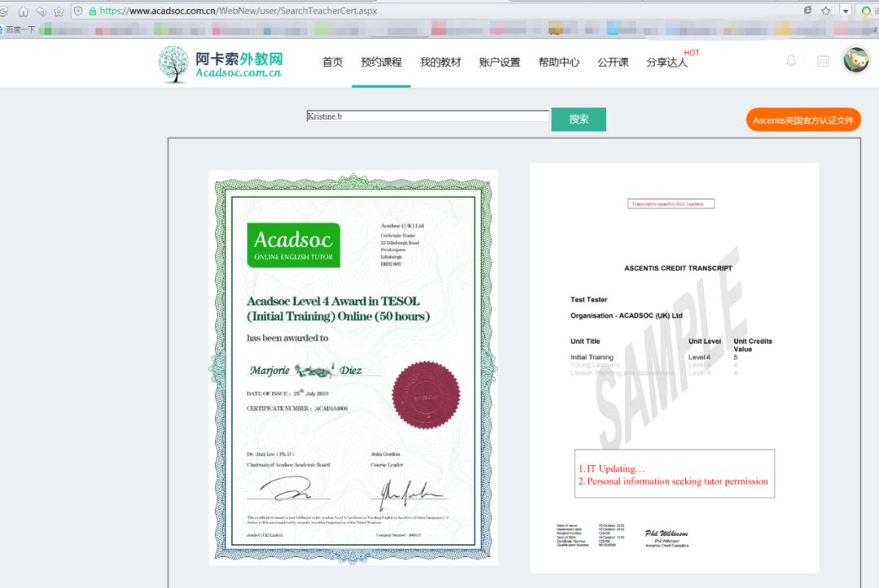Click the Ascentis credit transcript sample image

(x=675, y=368)
